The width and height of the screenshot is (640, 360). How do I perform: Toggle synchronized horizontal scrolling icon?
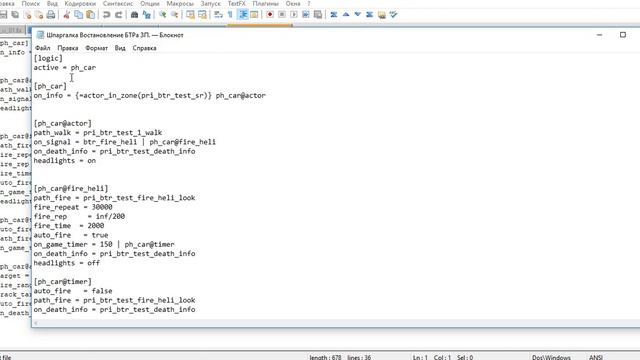click(202, 15)
